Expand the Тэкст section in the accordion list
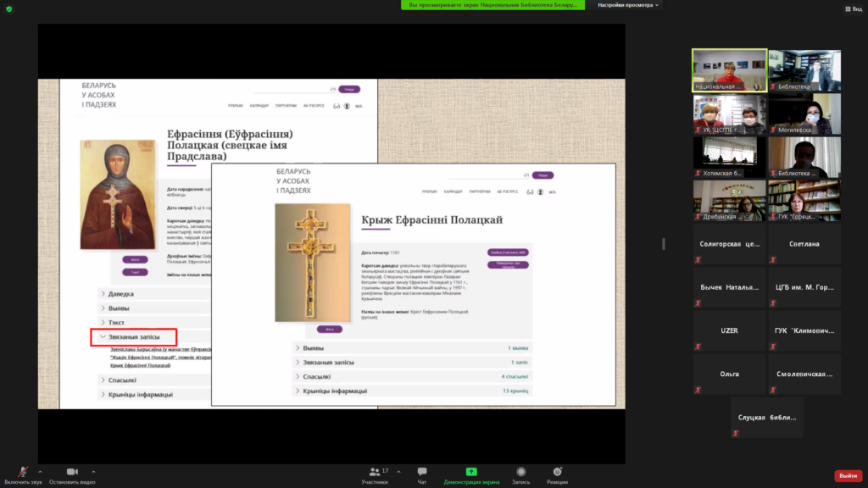This screenshot has height=488, width=868. 154,322
